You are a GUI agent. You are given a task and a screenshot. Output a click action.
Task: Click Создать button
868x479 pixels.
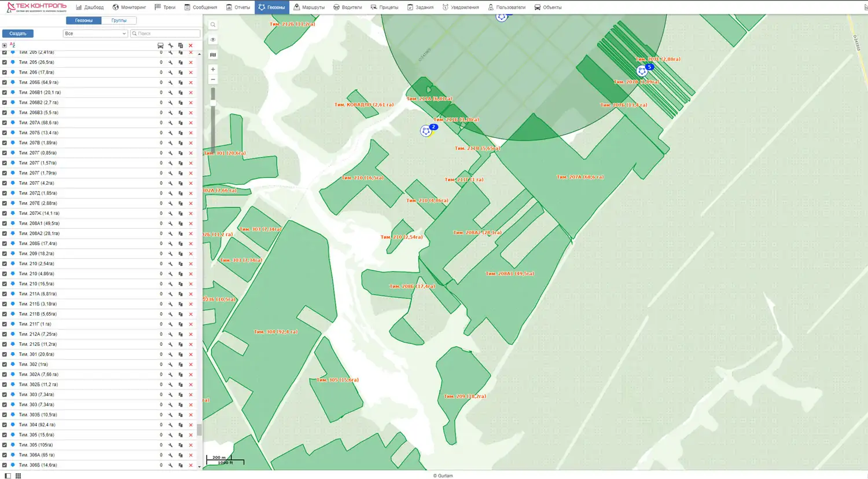18,34
